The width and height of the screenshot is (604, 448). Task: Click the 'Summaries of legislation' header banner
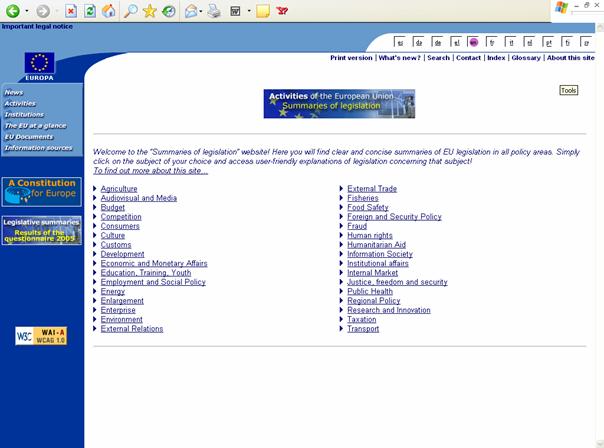point(339,104)
